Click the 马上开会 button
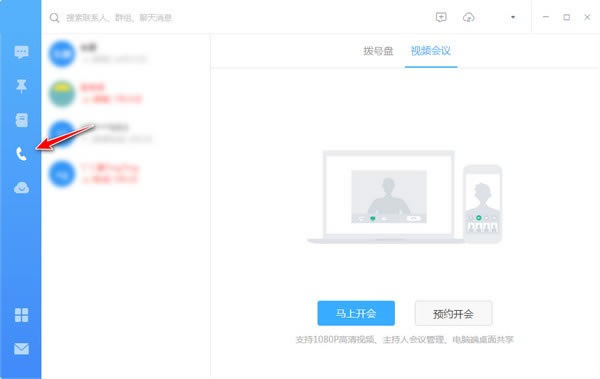The image size is (600, 379). (356, 313)
